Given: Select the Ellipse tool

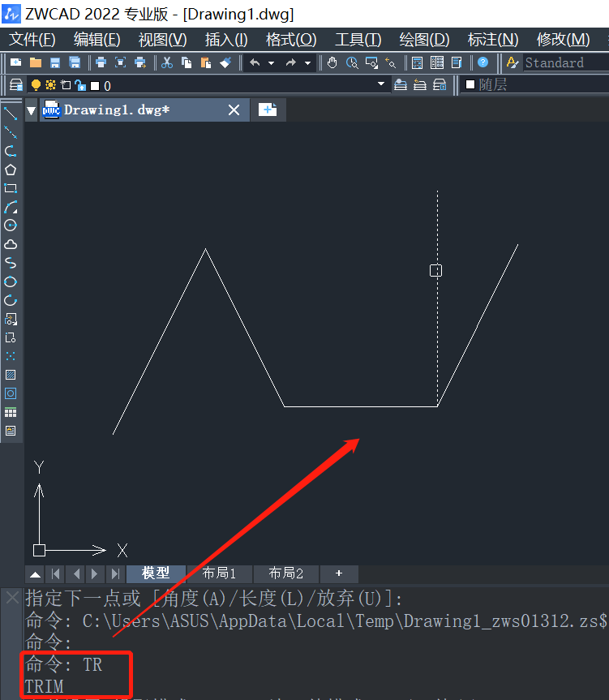Looking at the screenshot, I should pyautogui.click(x=11, y=281).
